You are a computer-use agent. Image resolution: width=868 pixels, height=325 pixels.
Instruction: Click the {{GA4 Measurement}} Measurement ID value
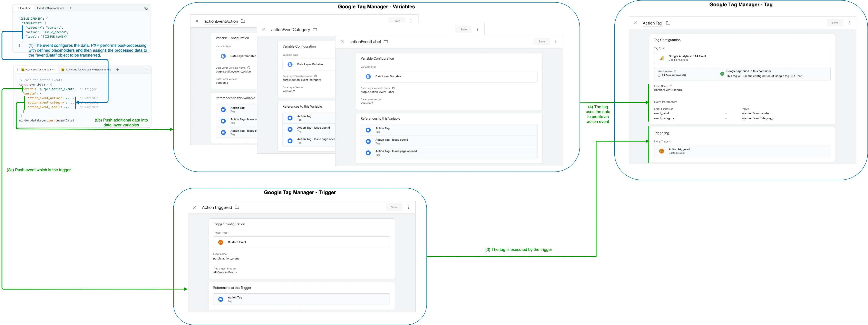[x=672, y=75]
